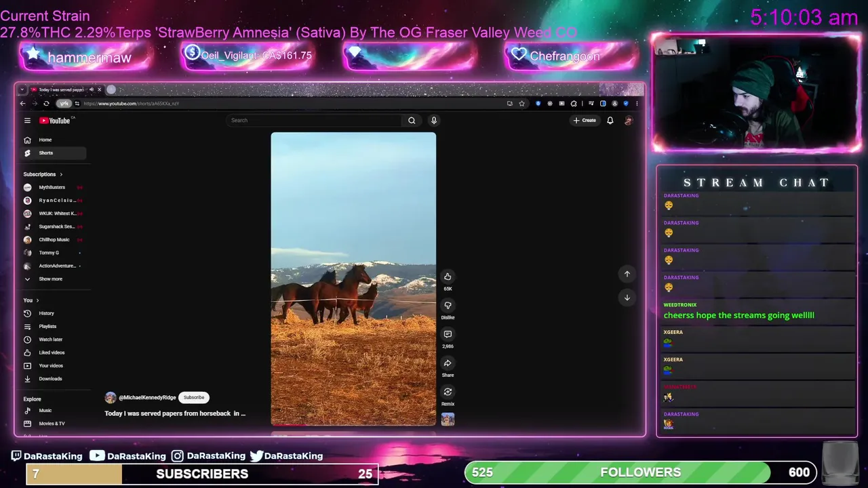Open the notifications bell
868x488 pixels.
[x=610, y=121]
